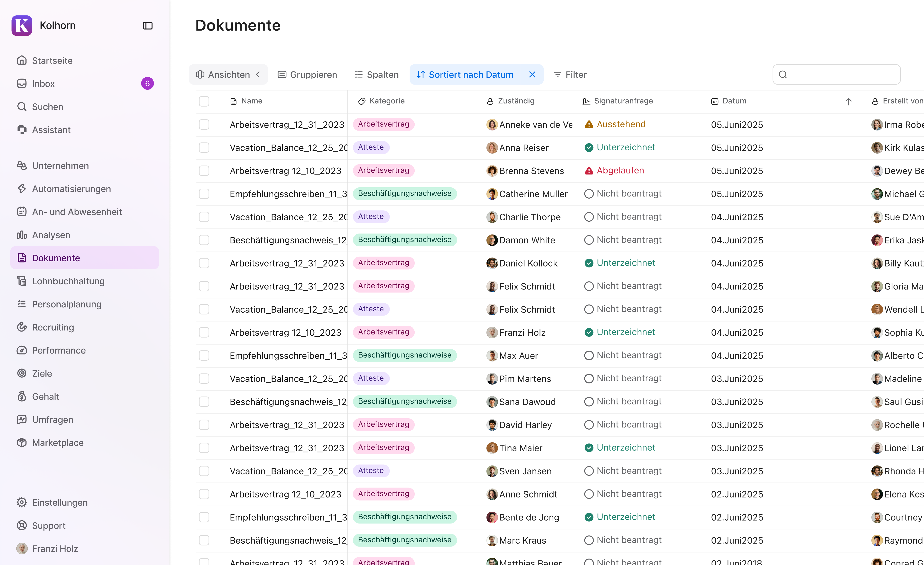Collapse sidebar with panel toggle icon

tap(147, 26)
